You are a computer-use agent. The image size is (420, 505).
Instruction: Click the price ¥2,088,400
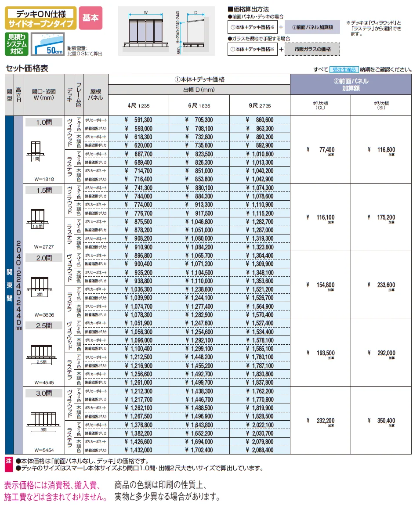coord(260,450)
